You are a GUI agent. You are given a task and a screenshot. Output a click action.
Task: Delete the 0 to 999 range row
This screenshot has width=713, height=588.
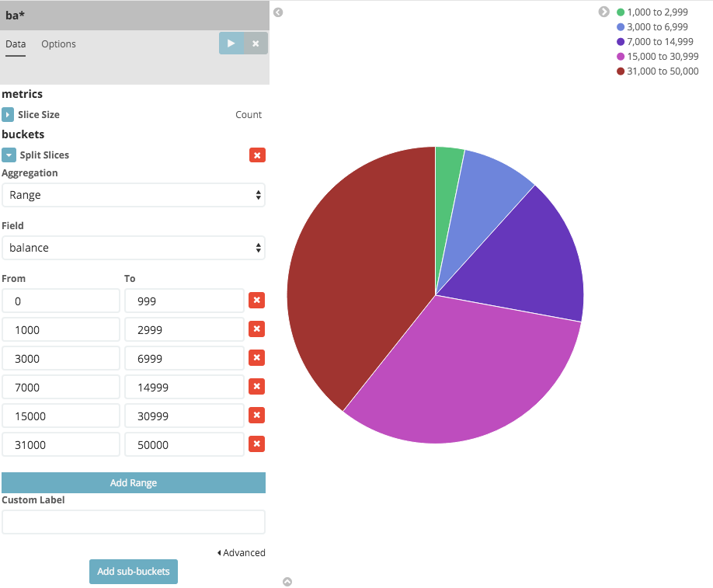pos(256,301)
